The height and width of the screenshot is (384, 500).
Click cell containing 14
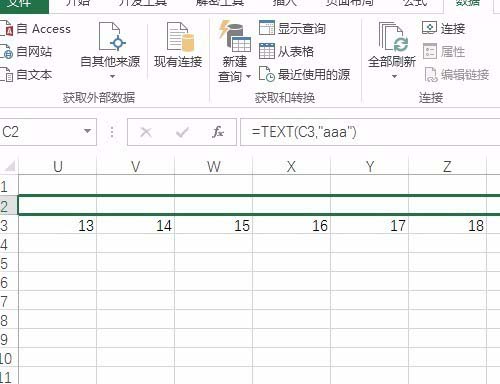[x=136, y=225]
